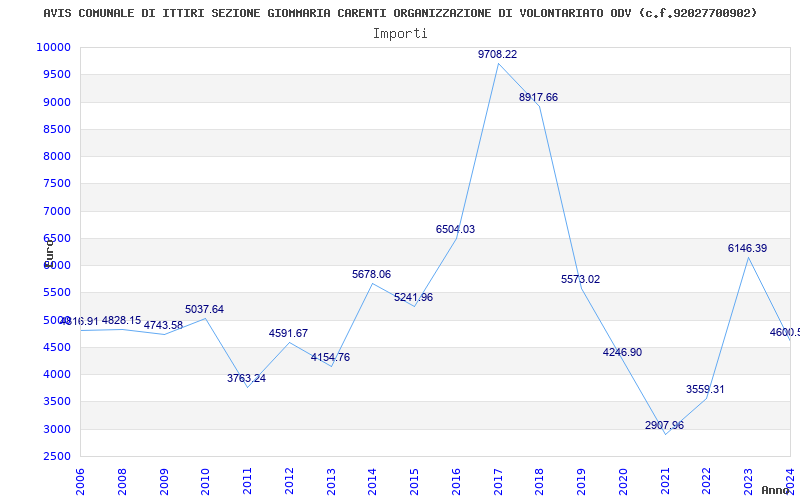Click the 7000 y-axis tick label
Screen dimensions: 800x500
(x=56, y=211)
